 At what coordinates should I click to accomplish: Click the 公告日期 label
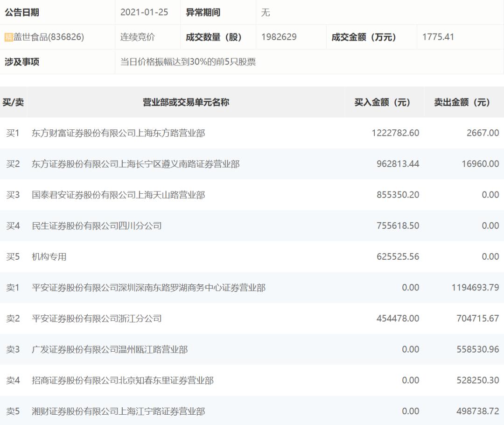[22, 12]
